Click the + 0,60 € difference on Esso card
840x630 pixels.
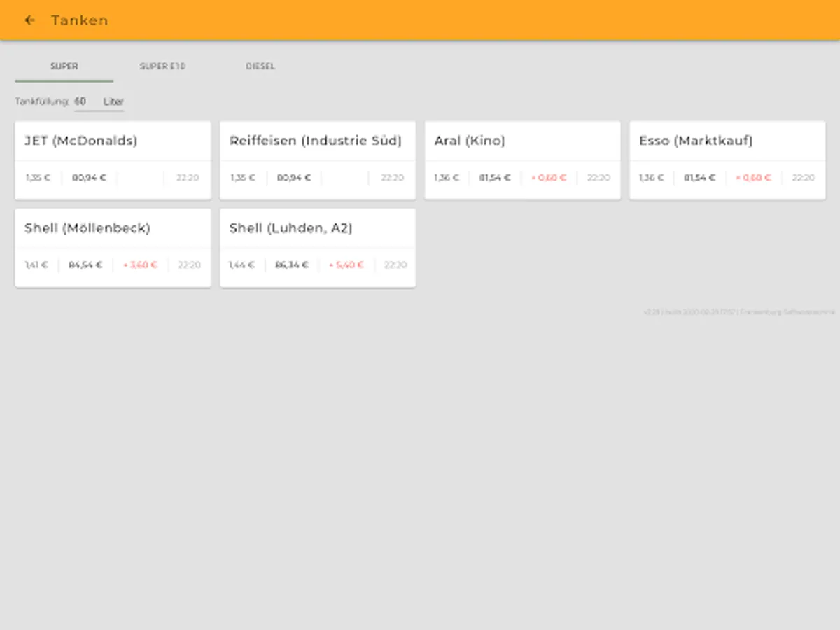coord(753,178)
